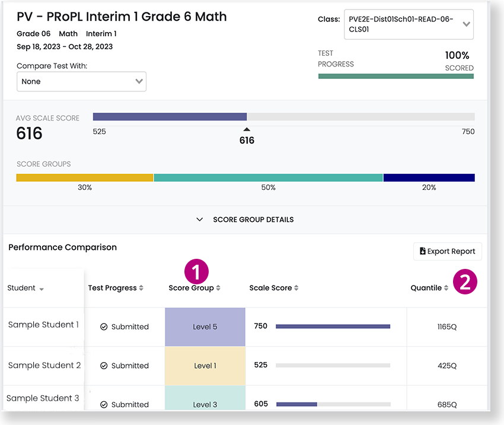Viewport: 504px width, 425px height.
Task: Click the Level 5 score group cell
Action: (205, 327)
